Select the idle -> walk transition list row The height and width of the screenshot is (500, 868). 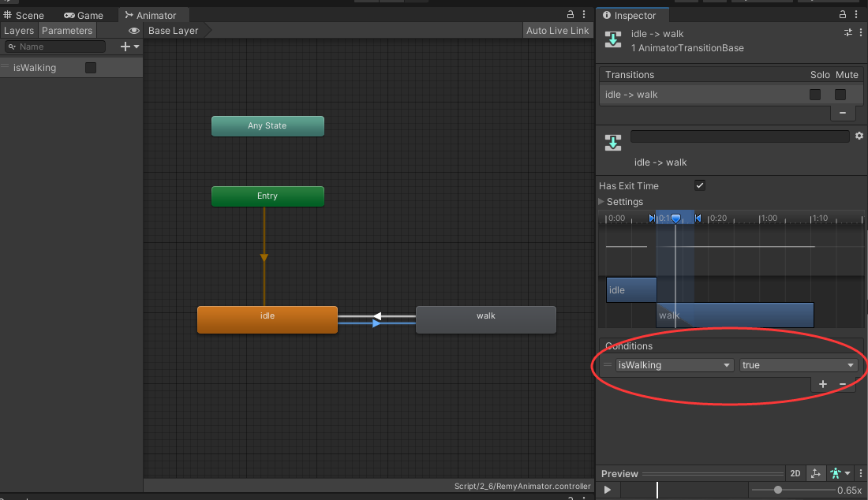click(x=731, y=95)
